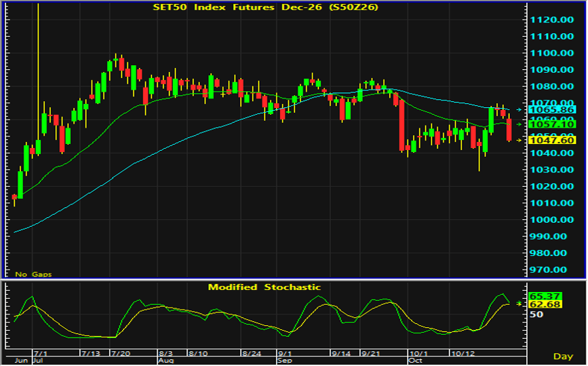Click the 10/1 date axis label

tap(418, 354)
